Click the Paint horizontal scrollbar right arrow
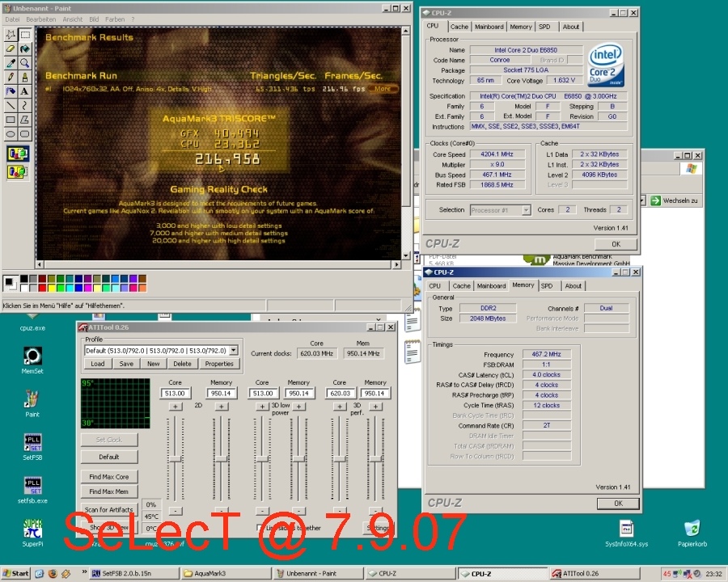This screenshot has height=582, width=728. 396,264
